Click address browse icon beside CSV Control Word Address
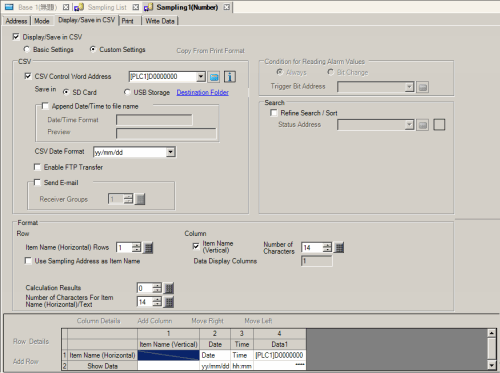Screen dimensions: 500x373 [x=214, y=77]
